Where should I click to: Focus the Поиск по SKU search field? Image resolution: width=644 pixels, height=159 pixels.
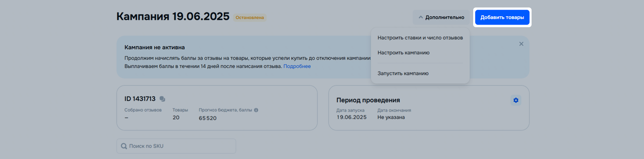180,146
